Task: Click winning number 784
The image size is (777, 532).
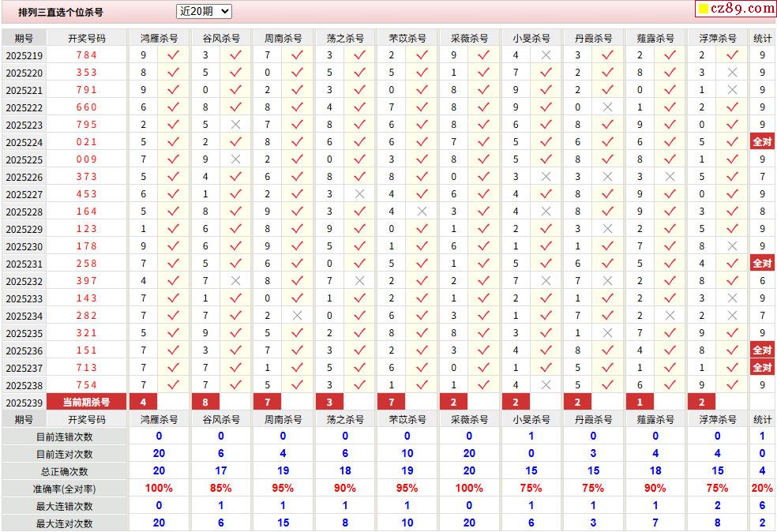Action: click(x=86, y=55)
